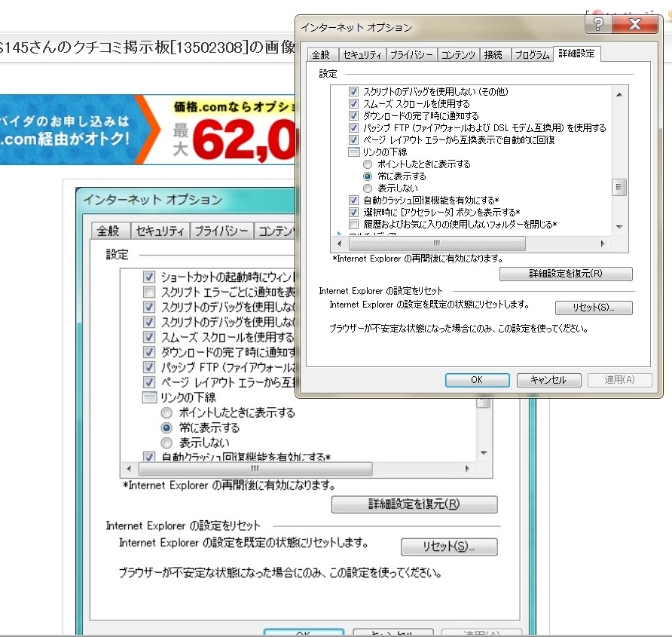Image resolution: width=672 pixels, height=637 pixels.
Task: Uncheck パッシブ FTP option in front dialog
Action: click(353, 127)
